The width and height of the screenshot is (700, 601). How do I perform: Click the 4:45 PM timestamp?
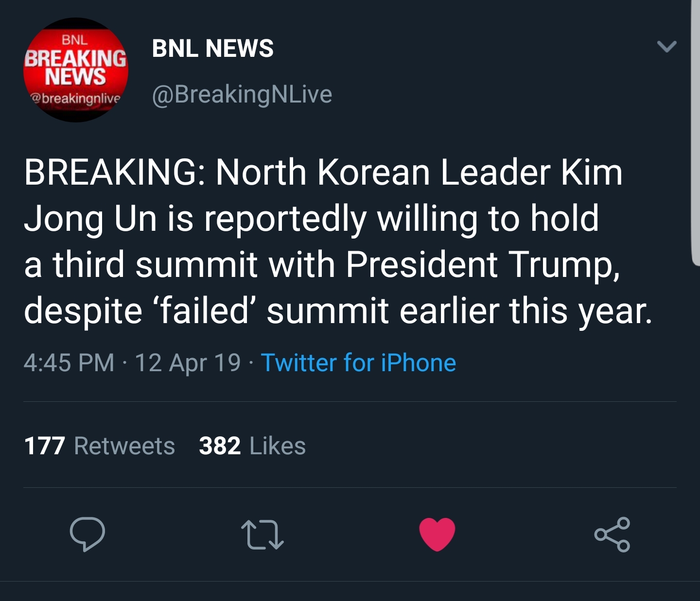(x=69, y=362)
